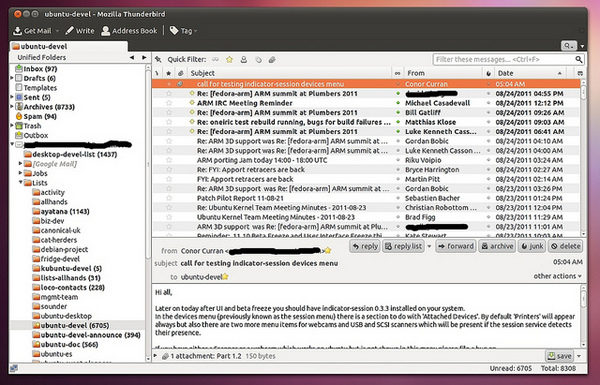The width and height of the screenshot is (600, 385).
Task: Toggle read status of Matthias Klose message
Action: 398,122
